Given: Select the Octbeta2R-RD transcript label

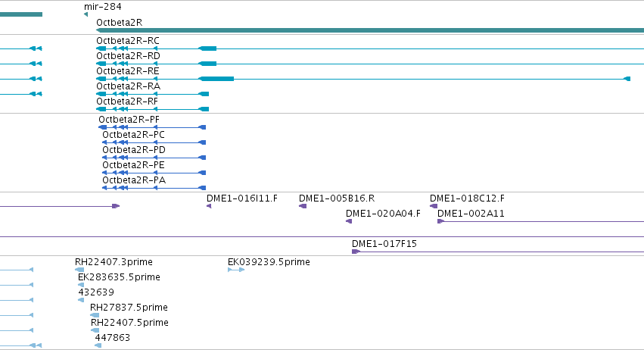Looking at the screenshot, I should [x=128, y=56].
